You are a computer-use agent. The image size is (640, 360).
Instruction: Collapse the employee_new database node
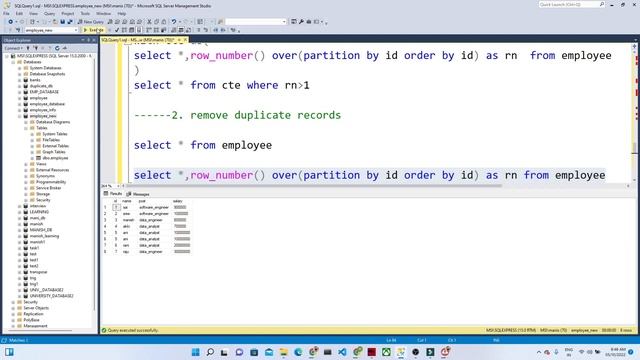(x=19, y=116)
